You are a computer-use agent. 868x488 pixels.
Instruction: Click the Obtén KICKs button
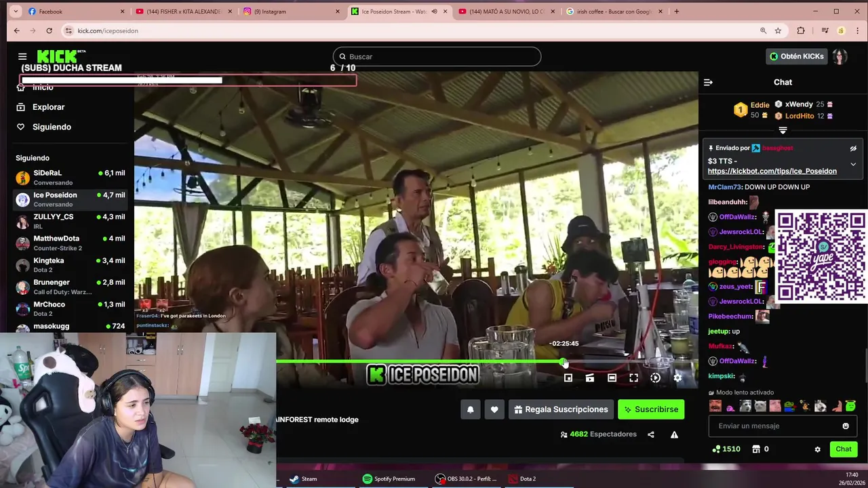point(796,56)
